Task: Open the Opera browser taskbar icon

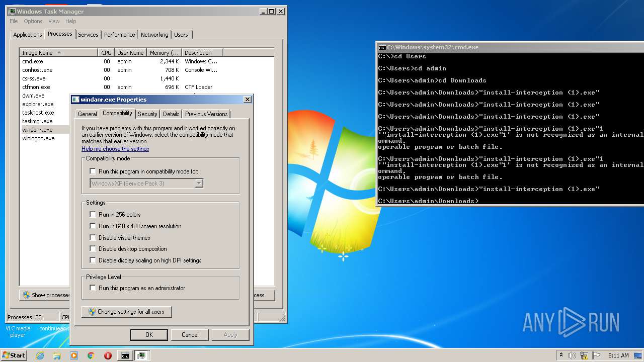Action: click(x=108, y=355)
